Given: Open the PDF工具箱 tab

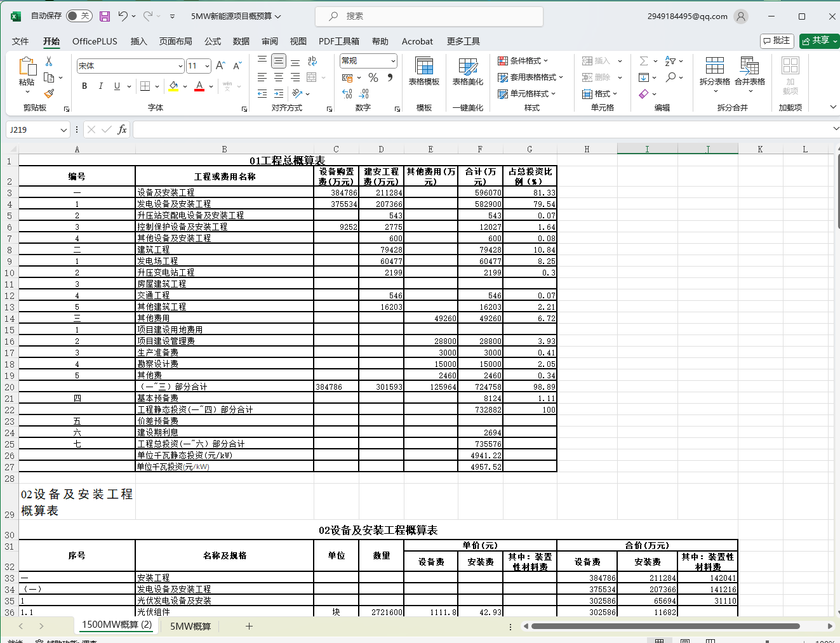Looking at the screenshot, I should point(339,41).
